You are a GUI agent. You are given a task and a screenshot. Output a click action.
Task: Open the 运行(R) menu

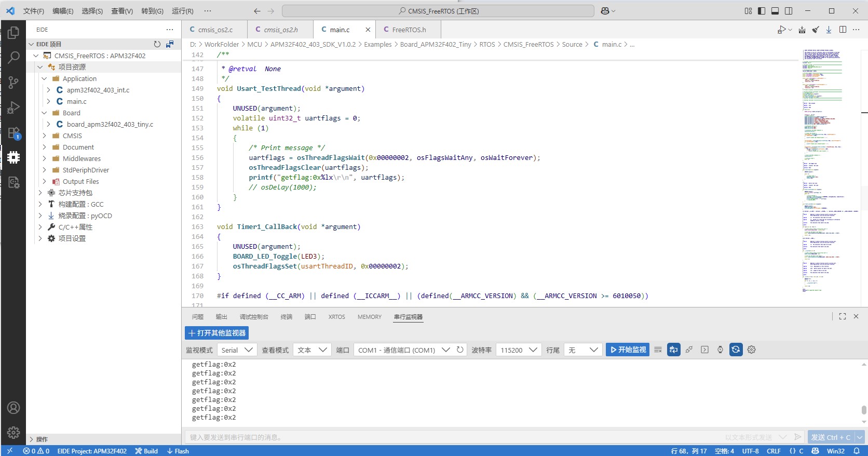183,11
